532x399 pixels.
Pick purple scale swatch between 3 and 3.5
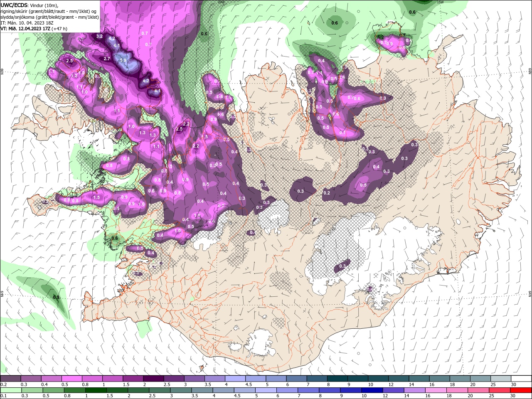click(x=194, y=379)
